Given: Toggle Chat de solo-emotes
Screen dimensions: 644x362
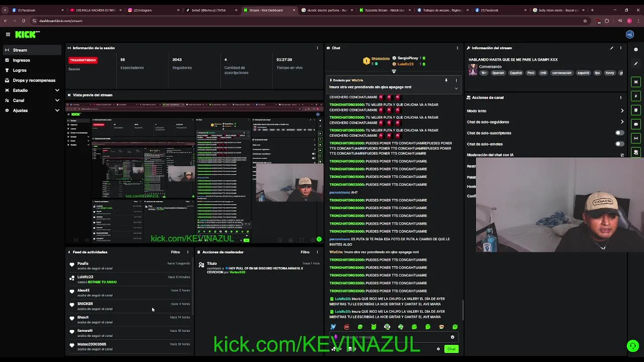Looking at the screenshot, I should (x=620, y=144).
